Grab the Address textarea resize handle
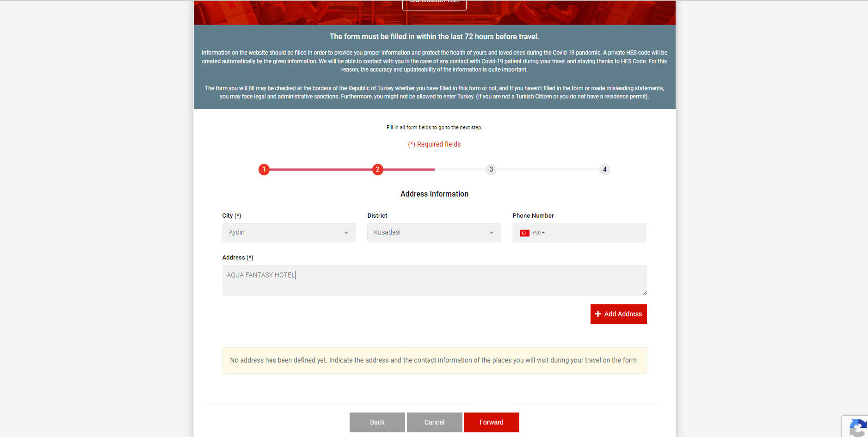This screenshot has width=868, height=437. pyautogui.click(x=644, y=293)
